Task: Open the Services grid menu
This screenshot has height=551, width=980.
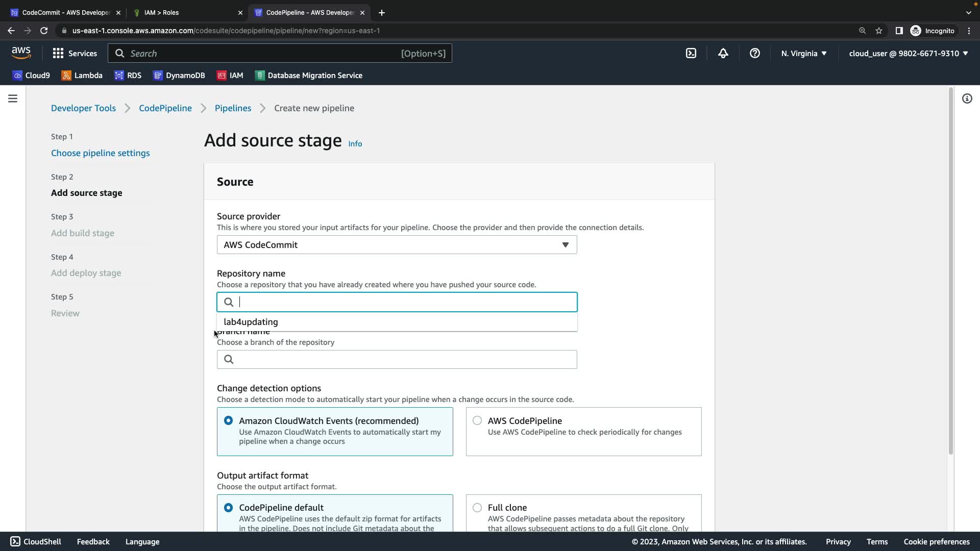Action: (75, 53)
